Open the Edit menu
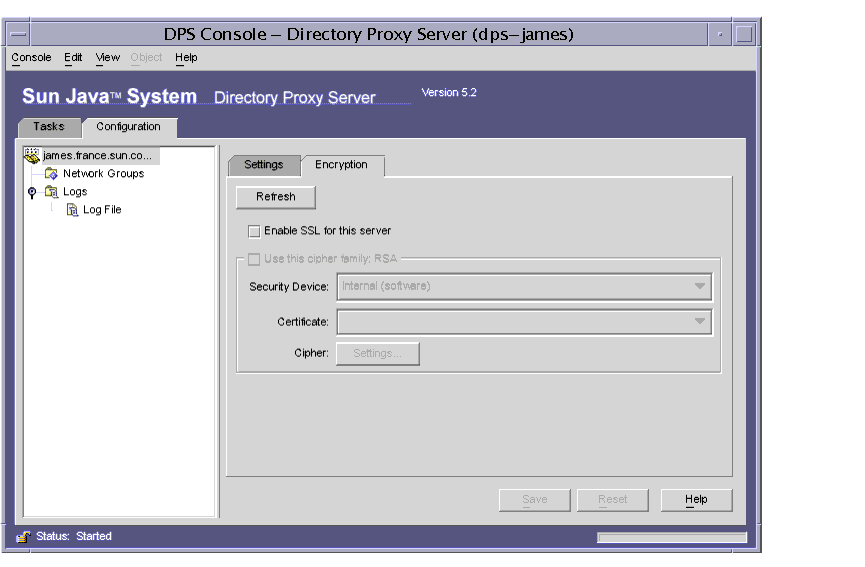The height and width of the screenshot is (567, 865). (73, 57)
